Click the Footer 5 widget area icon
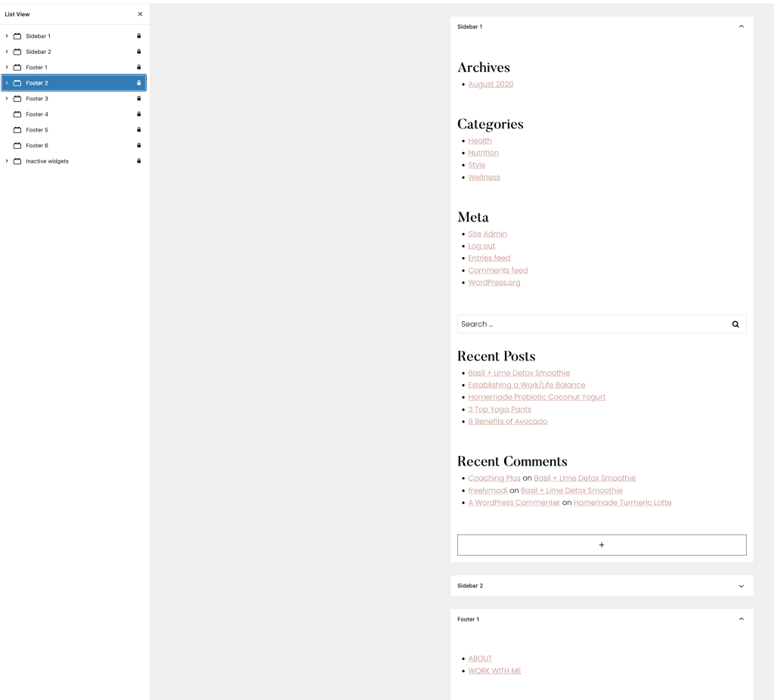Image resolution: width=774 pixels, height=700 pixels. (17, 130)
